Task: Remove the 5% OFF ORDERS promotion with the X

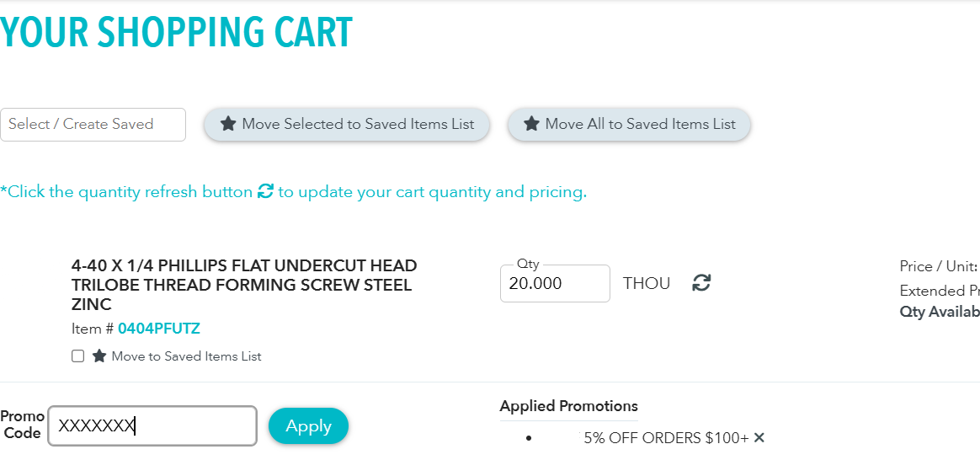Action: pyautogui.click(x=759, y=437)
